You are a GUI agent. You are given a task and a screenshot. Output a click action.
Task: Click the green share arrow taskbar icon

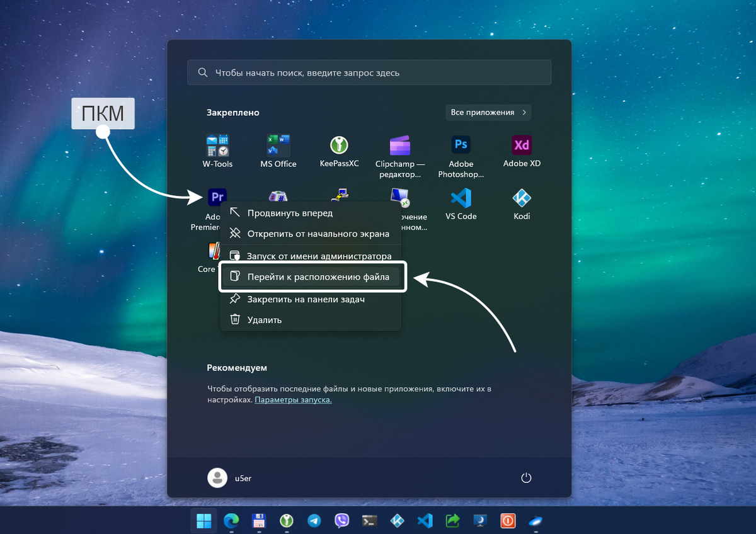tap(452, 521)
